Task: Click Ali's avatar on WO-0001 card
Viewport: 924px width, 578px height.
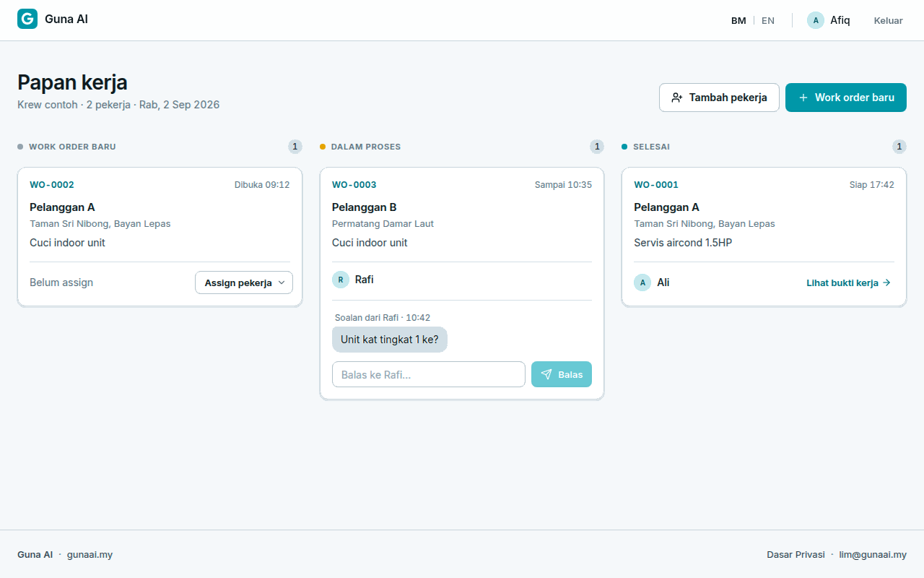Action: tap(642, 282)
